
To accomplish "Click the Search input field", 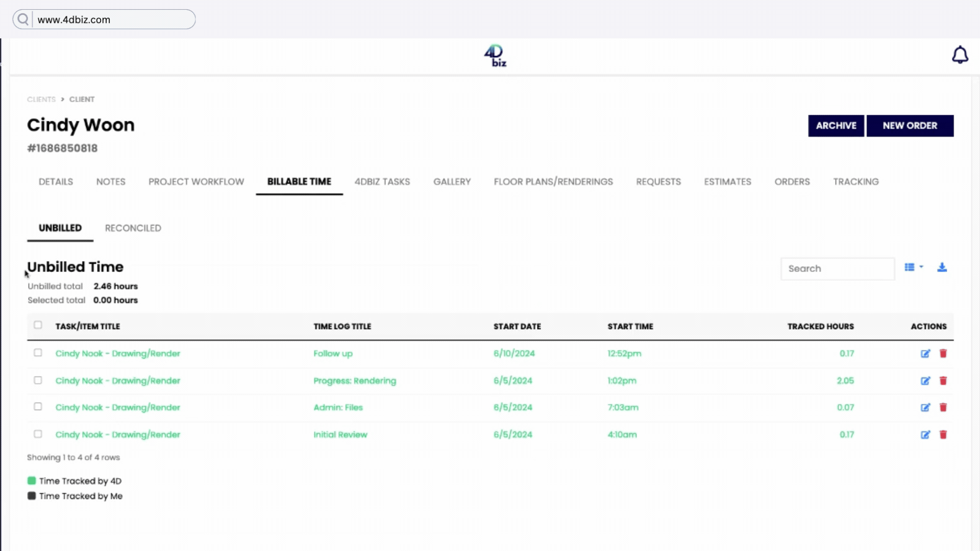I will (x=837, y=268).
